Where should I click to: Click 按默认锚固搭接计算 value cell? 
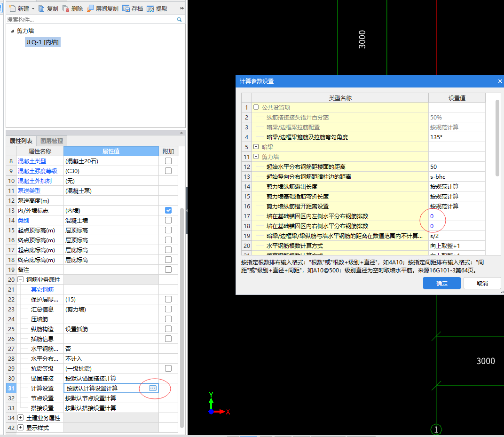tap(111, 379)
